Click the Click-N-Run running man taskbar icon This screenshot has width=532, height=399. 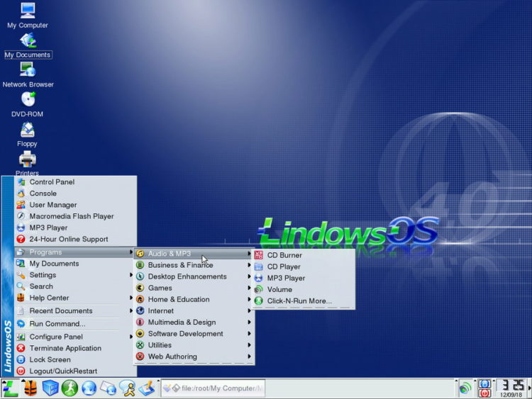point(70,388)
